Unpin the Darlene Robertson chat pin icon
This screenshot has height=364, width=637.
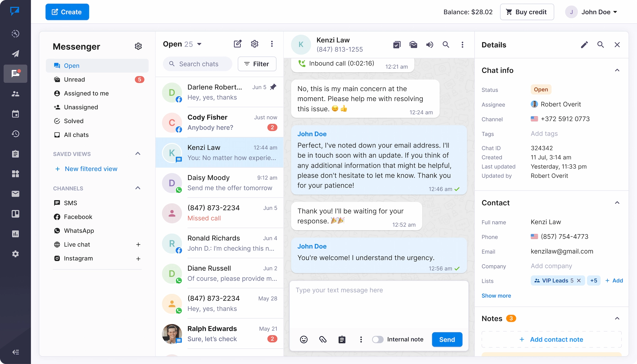273,87
